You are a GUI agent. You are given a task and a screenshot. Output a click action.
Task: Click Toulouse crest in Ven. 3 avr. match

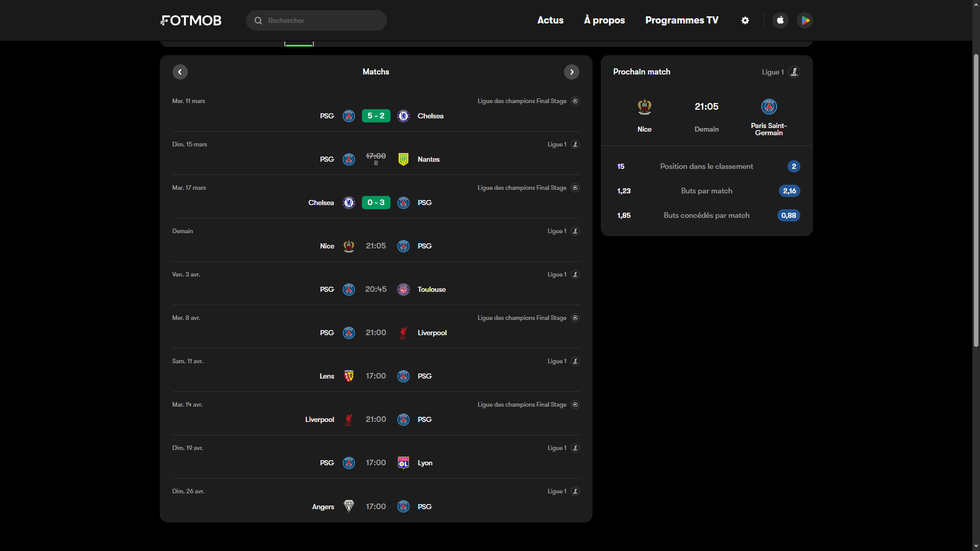(403, 289)
